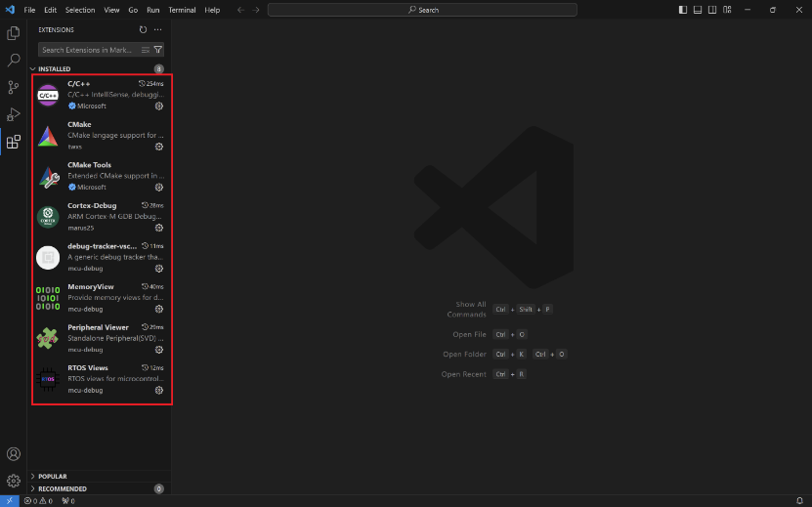The height and width of the screenshot is (507, 812).
Task: Select the CMake Tools extension entry
Action: [x=101, y=176]
